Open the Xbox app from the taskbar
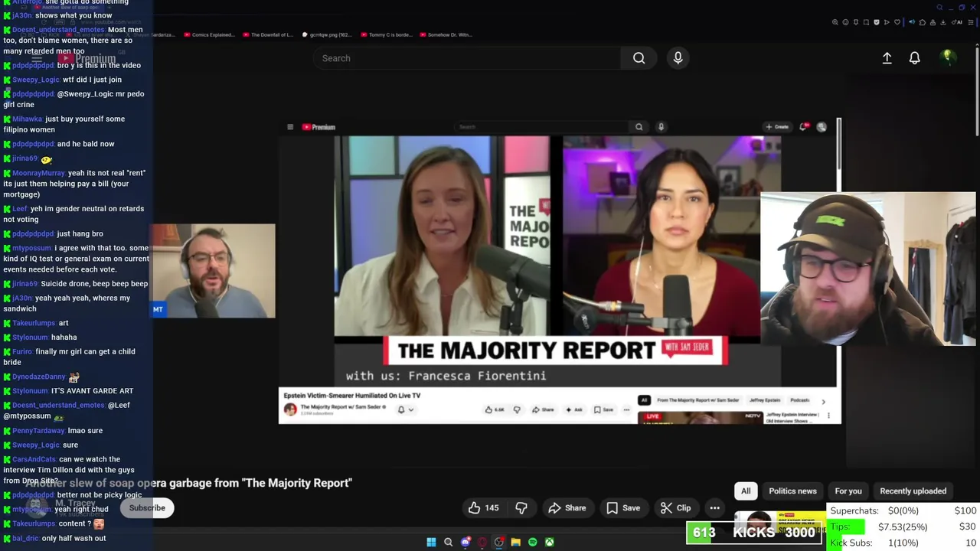Screen dimensions: 980x551 550,542
